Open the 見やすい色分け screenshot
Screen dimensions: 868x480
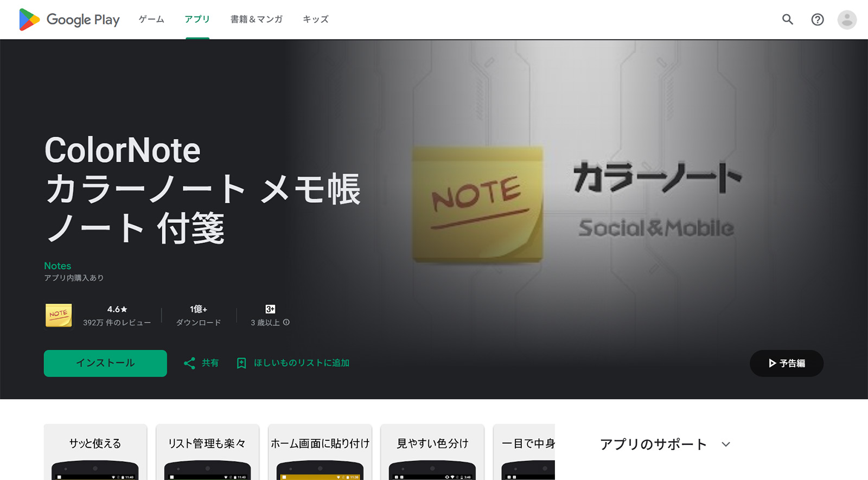[x=432, y=452]
